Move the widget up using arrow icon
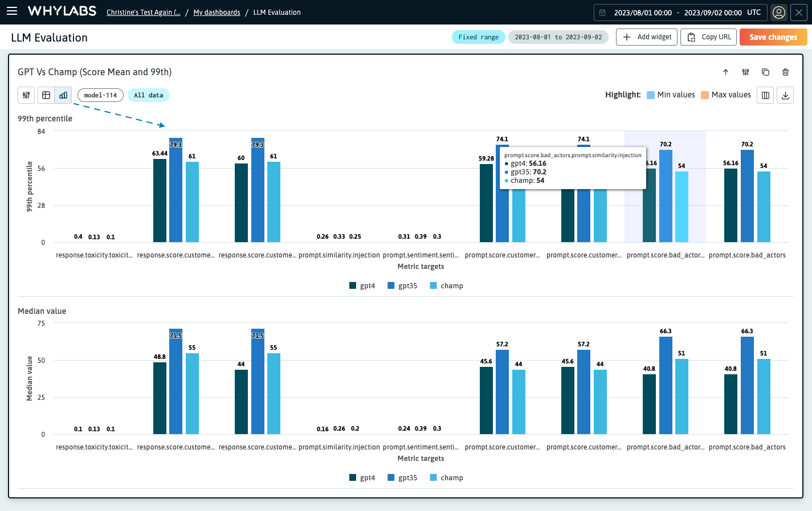Image resolution: width=812 pixels, height=511 pixels. tap(726, 72)
